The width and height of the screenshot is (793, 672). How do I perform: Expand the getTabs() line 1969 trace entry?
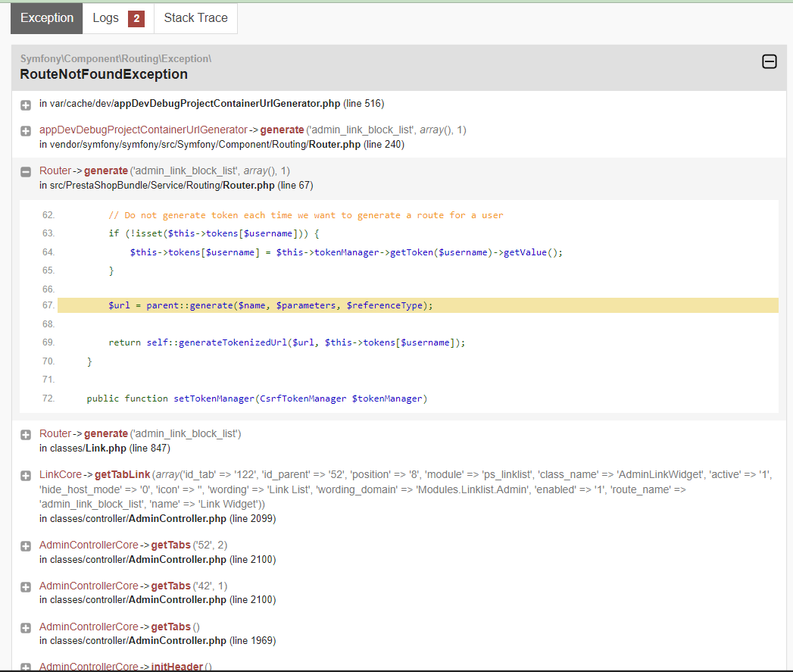pyautogui.click(x=26, y=628)
